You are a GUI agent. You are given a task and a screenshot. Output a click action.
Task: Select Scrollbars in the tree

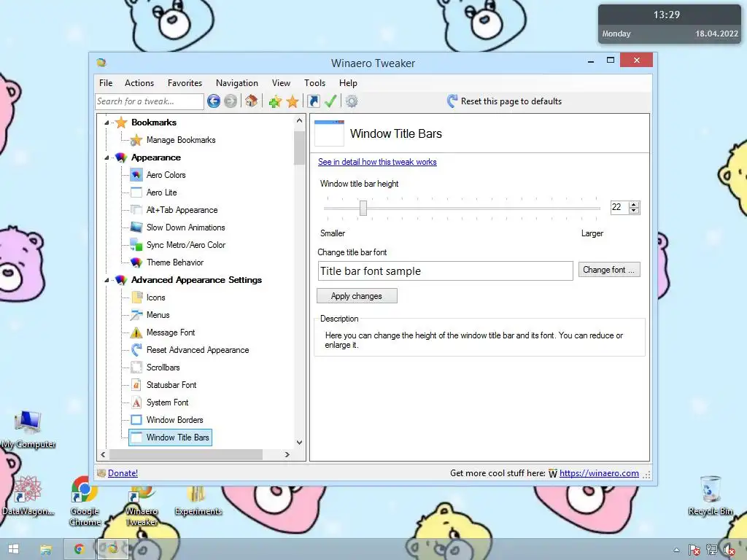coord(163,367)
